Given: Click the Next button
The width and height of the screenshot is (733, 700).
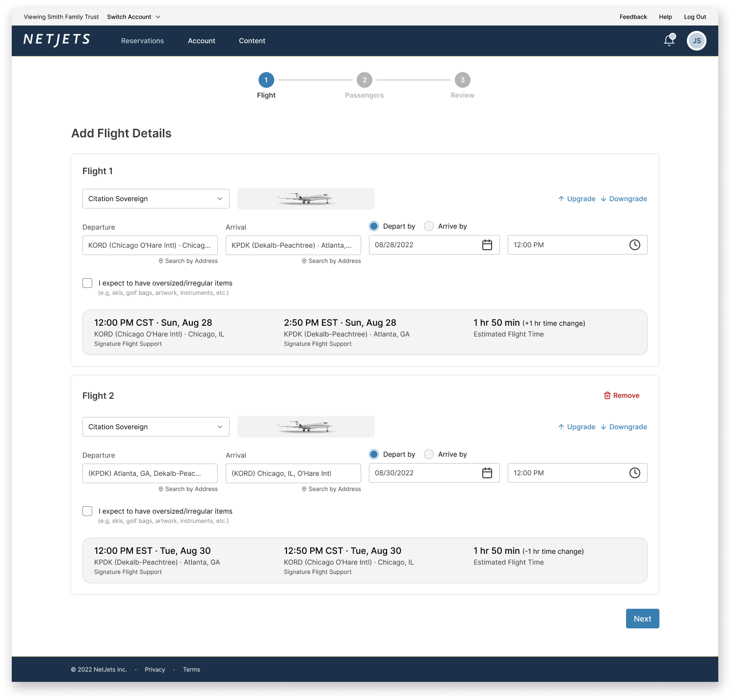Looking at the screenshot, I should coord(642,619).
